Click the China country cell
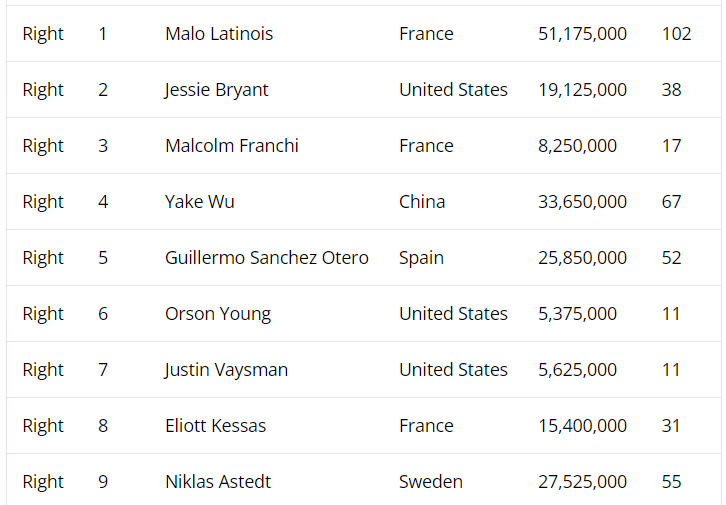Viewport: 726px width, 505px height. pos(422,202)
